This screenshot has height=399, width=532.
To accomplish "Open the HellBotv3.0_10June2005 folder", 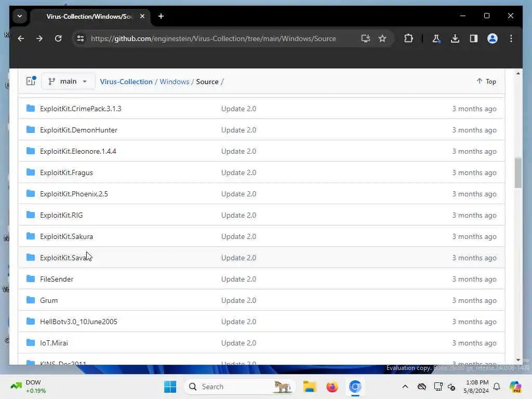I will [78, 322].
